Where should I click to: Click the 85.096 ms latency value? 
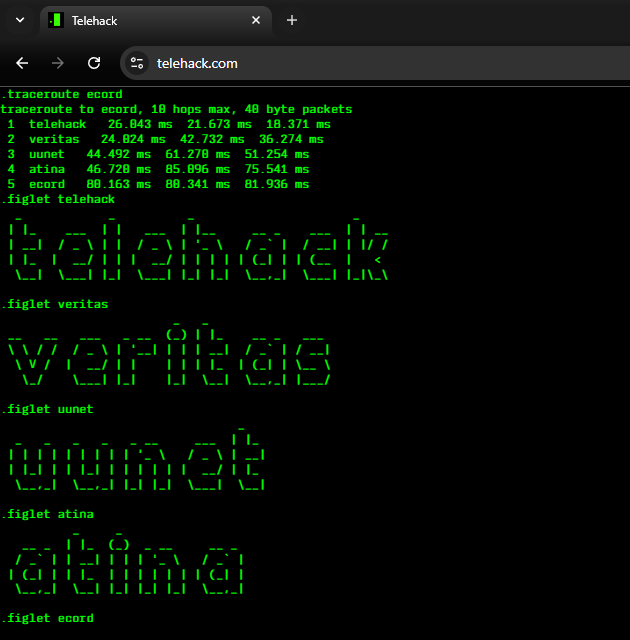tap(197, 169)
